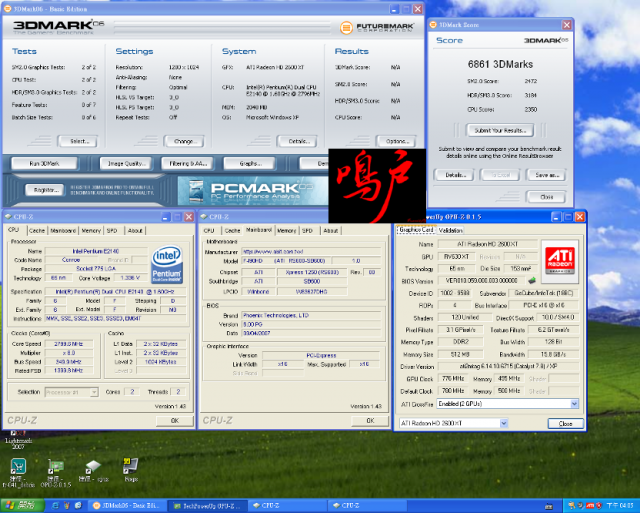
Task: Click Select... under Tests
Action: 78,141
